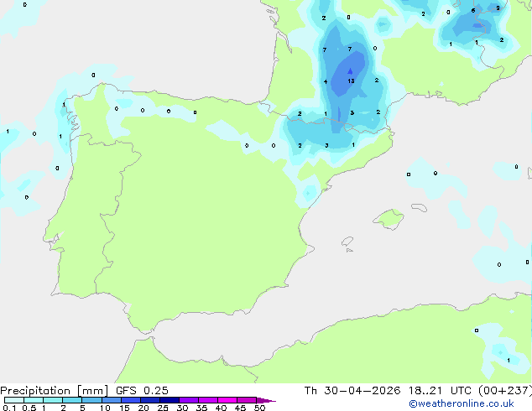Click the 0.5–1 mm legend color swatch
The image size is (532, 411).
[34, 400]
